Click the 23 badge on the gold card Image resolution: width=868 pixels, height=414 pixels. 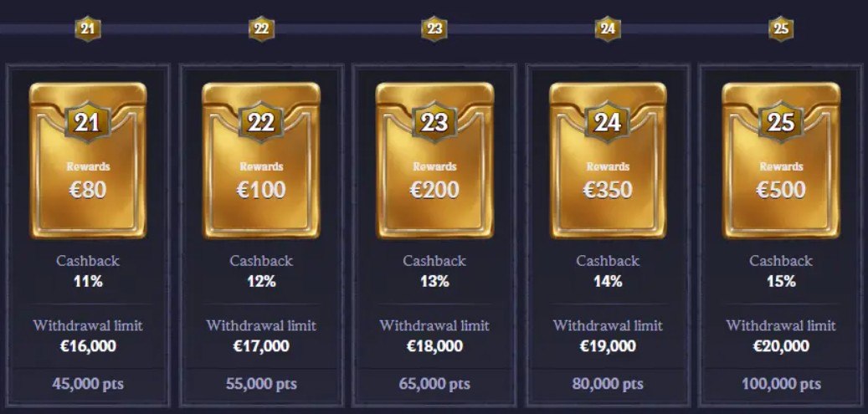pos(434,122)
